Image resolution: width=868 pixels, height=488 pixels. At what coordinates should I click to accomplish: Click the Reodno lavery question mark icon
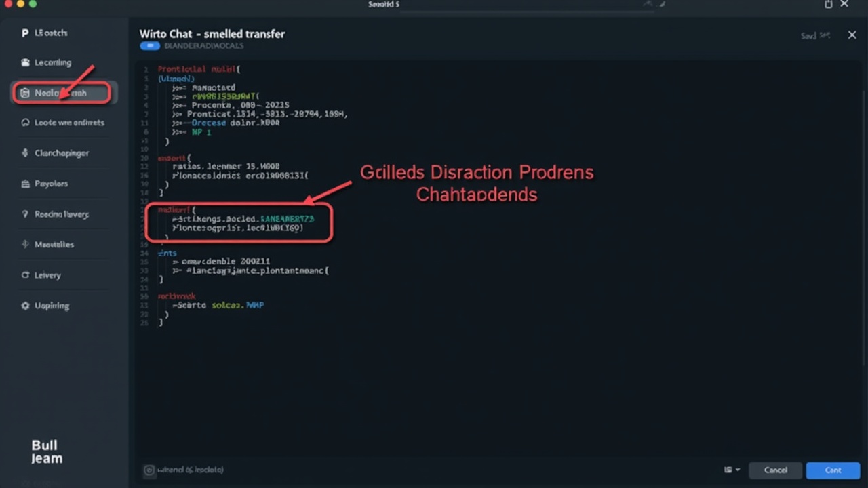coord(25,214)
